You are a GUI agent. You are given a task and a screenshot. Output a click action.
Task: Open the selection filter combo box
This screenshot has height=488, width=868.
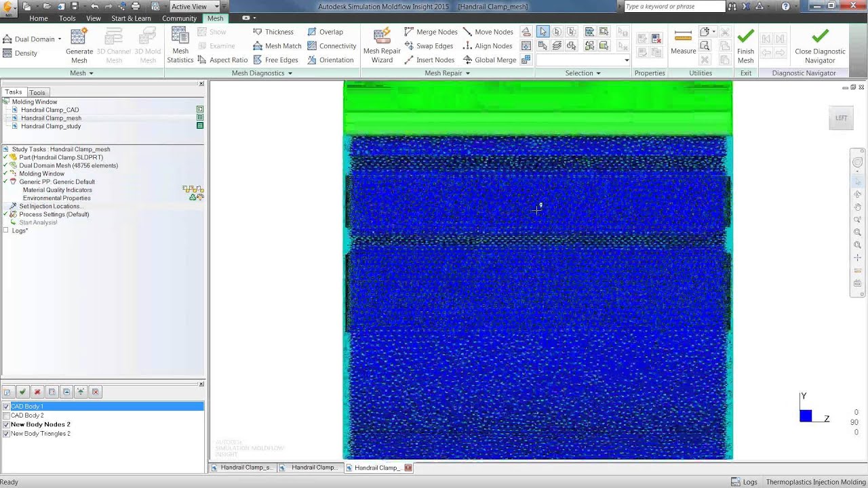point(583,60)
